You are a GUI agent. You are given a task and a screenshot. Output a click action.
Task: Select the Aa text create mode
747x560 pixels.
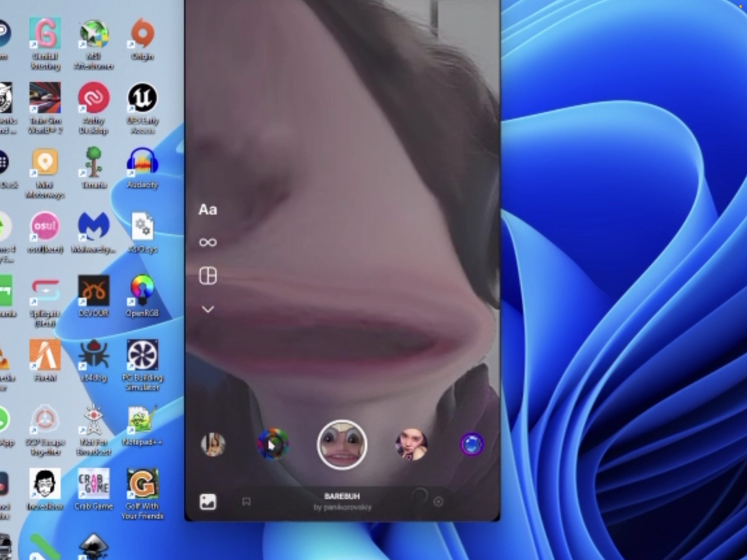208,210
